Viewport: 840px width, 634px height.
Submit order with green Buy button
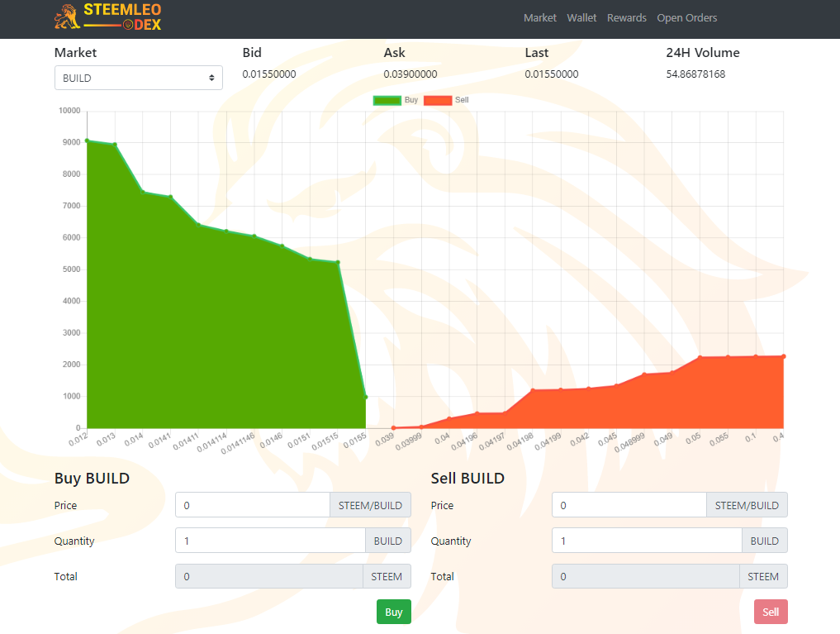coord(394,612)
